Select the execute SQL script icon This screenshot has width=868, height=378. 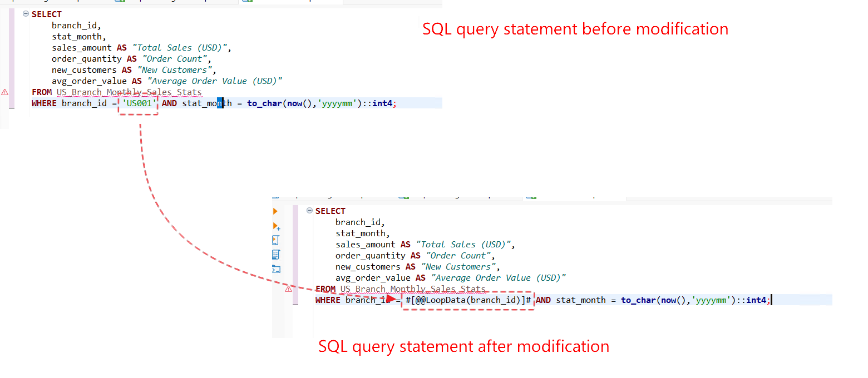(275, 240)
